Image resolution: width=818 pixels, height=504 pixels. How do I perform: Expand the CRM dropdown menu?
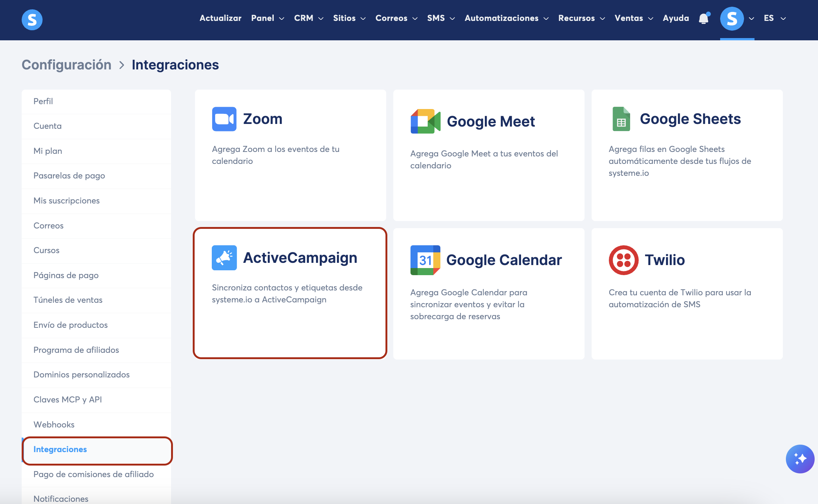309,18
